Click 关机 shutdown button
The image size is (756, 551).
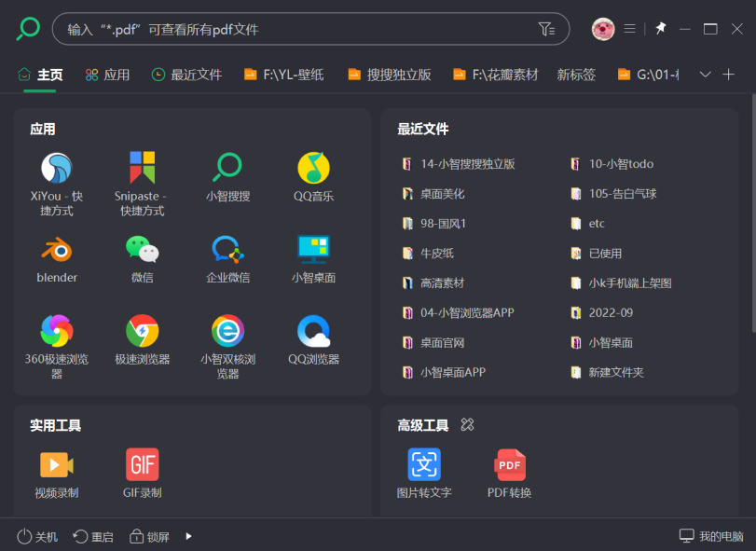click(x=37, y=536)
